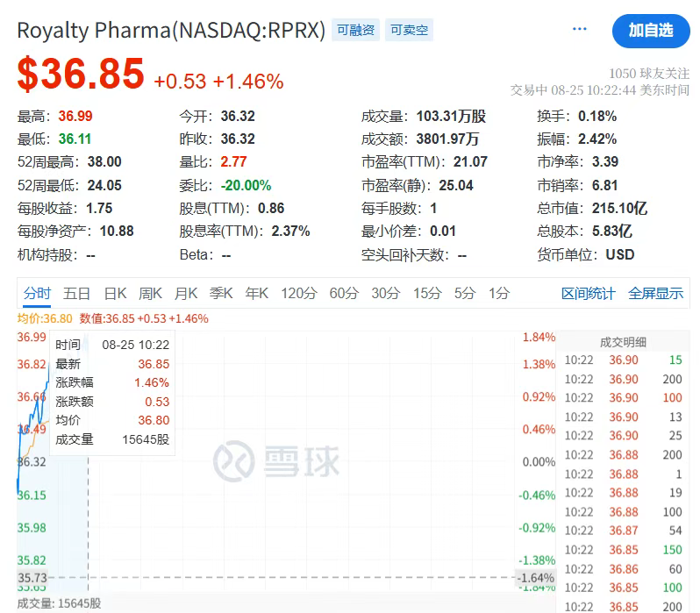
Task: Switch to the 五日 five-day chart tab
Action: pyautogui.click(x=77, y=294)
